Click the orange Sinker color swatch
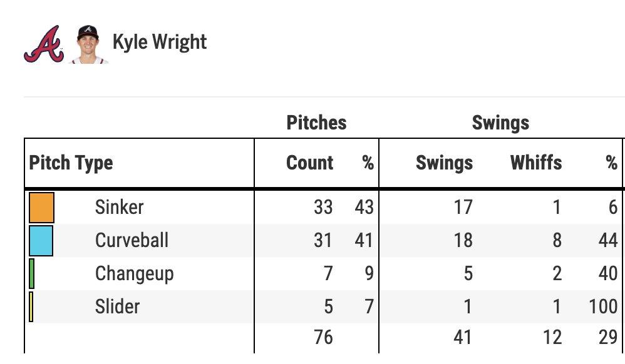The width and height of the screenshot is (625, 364). [x=41, y=208]
